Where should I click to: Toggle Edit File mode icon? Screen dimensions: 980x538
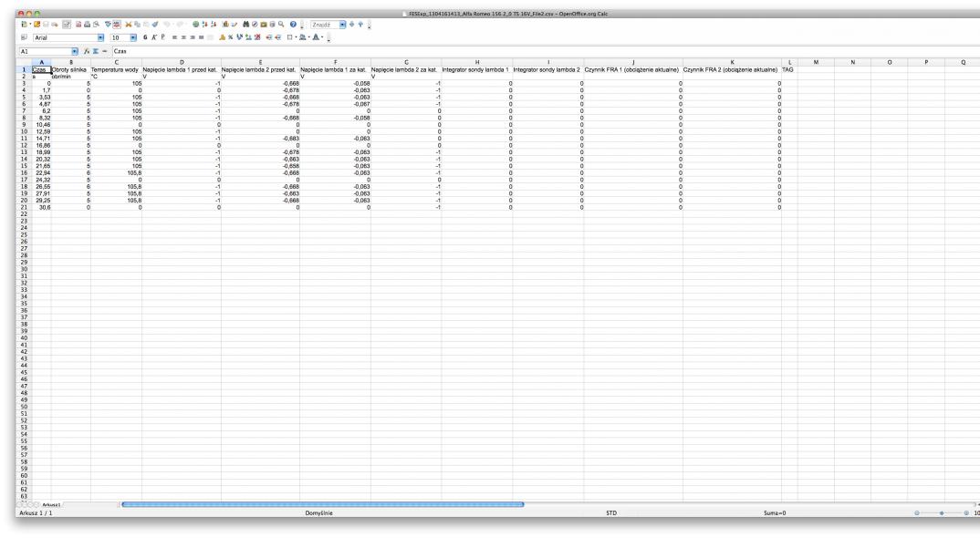pos(67,25)
